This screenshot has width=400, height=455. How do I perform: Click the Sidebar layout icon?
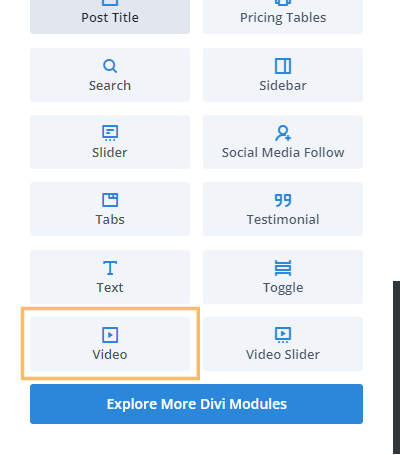(x=283, y=66)
